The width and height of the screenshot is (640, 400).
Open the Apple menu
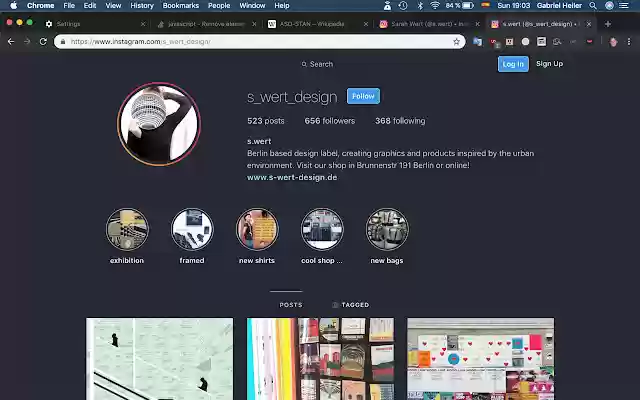click(x=13, y=5)
